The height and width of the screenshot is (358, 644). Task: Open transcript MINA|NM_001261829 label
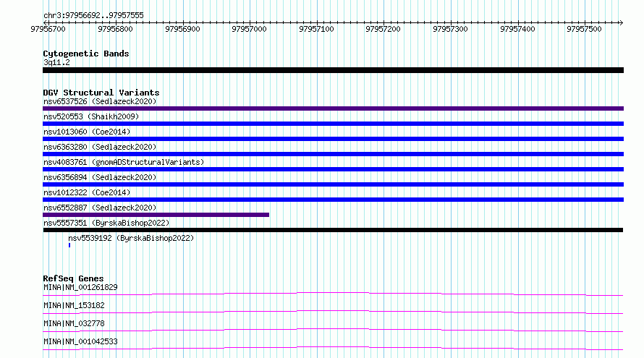point(80,287)
